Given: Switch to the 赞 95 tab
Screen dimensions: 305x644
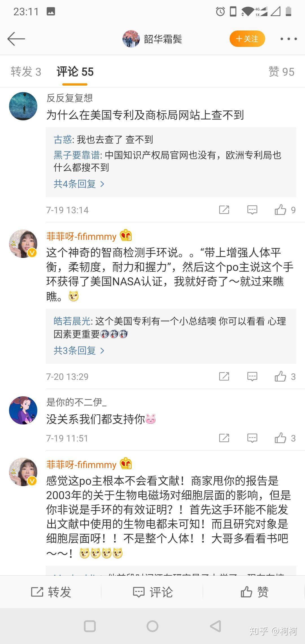Looking at the screenshot, I should pos(281,72).
